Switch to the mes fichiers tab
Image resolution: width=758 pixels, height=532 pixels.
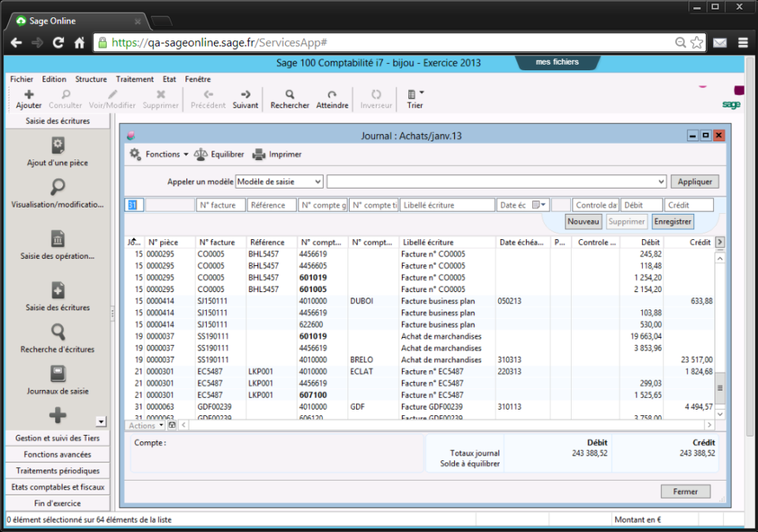[x=557, y=62]
